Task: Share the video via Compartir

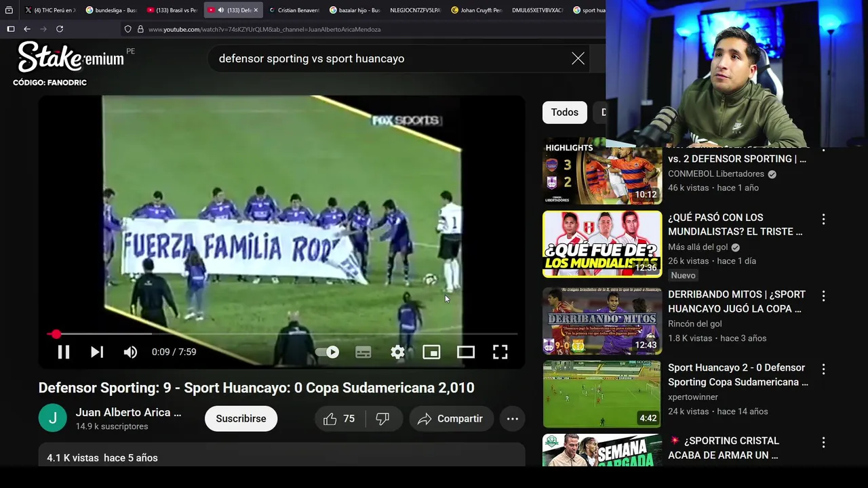Action: (x=451, y=419)
